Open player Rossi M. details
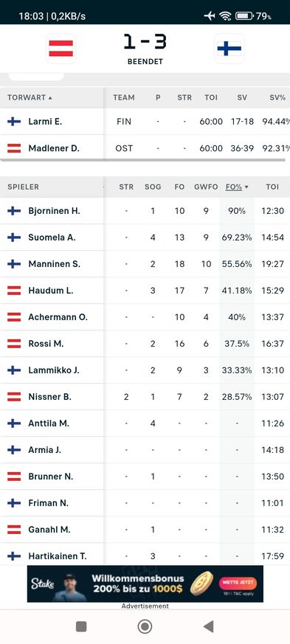This screenshot has height=644, width=290. coord(46,343)
